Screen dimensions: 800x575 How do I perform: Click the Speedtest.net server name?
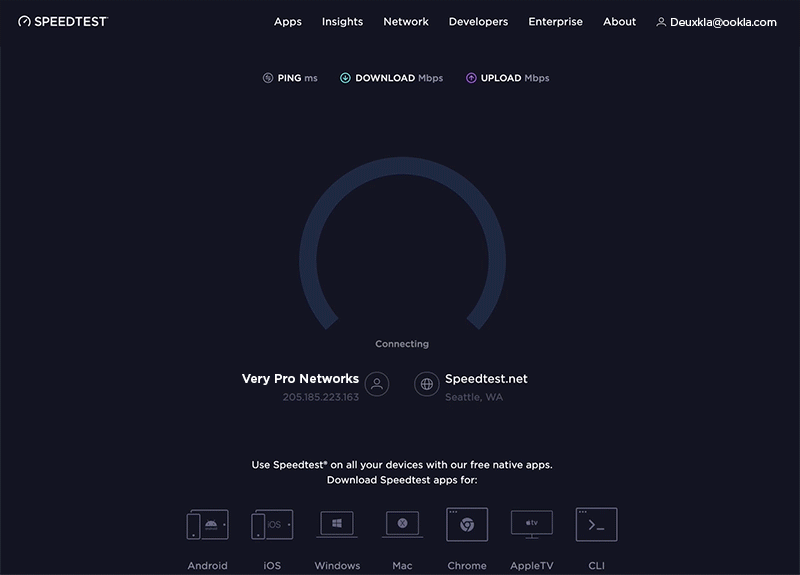point(486,379)
